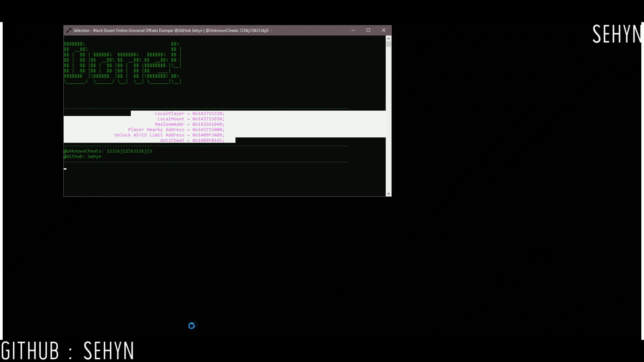Click the SEHYN watermark logo top right
Image resolution: width=644 pixels, height=362 pixels.
(x=616, y=34)
